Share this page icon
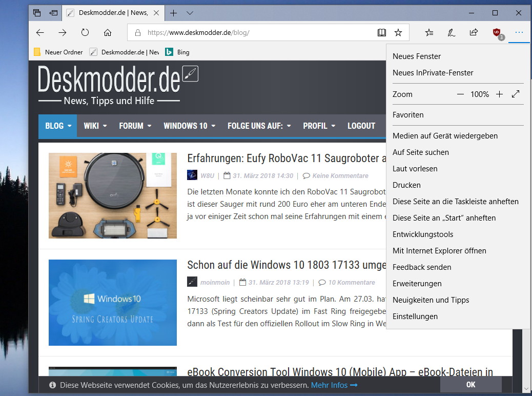This screenshot has width=532, height=396. 474,32
